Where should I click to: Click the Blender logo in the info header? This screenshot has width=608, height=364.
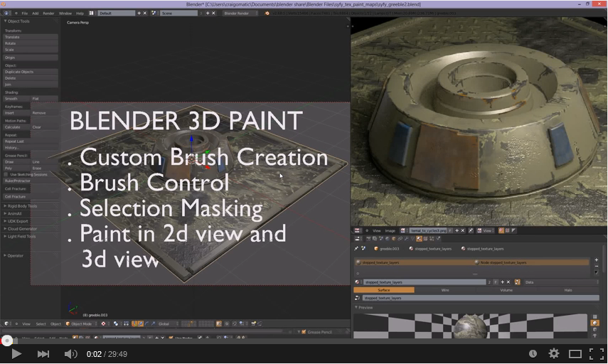[267, 14]
